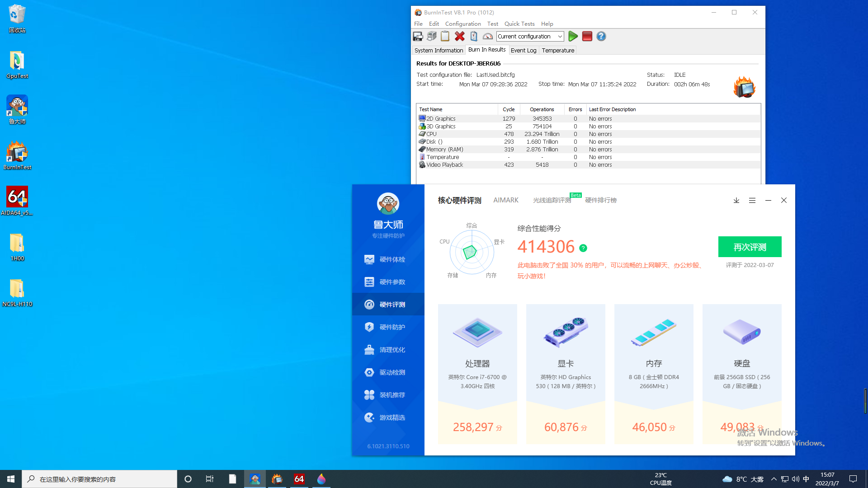Open the Configuration menu

coord(463,23)
